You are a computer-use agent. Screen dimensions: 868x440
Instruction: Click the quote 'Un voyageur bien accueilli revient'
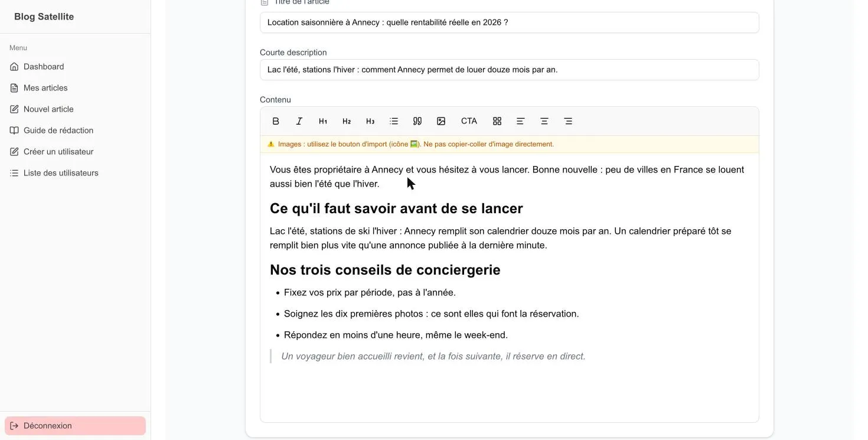433,356
